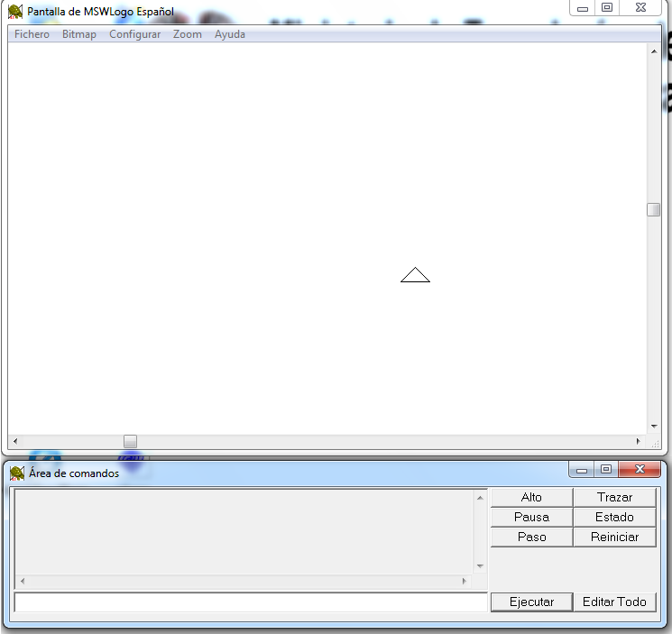Open the Ayuda menu

(230, 34)
